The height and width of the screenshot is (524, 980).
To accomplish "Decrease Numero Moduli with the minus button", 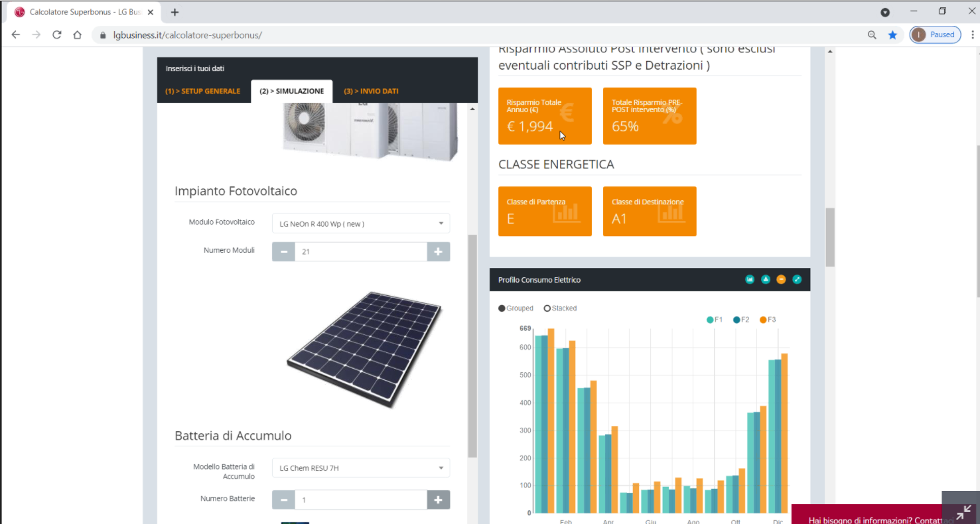I will point(283,251).
